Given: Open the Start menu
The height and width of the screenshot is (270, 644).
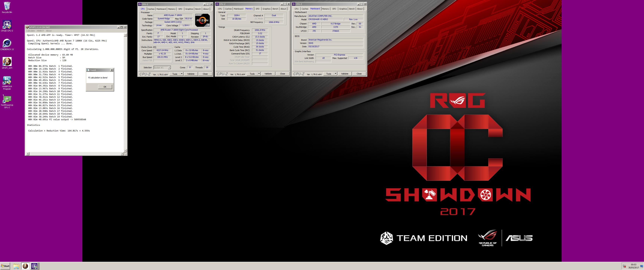Looking at the screenshot, I should pyautogui.click(x=5, y=266).
